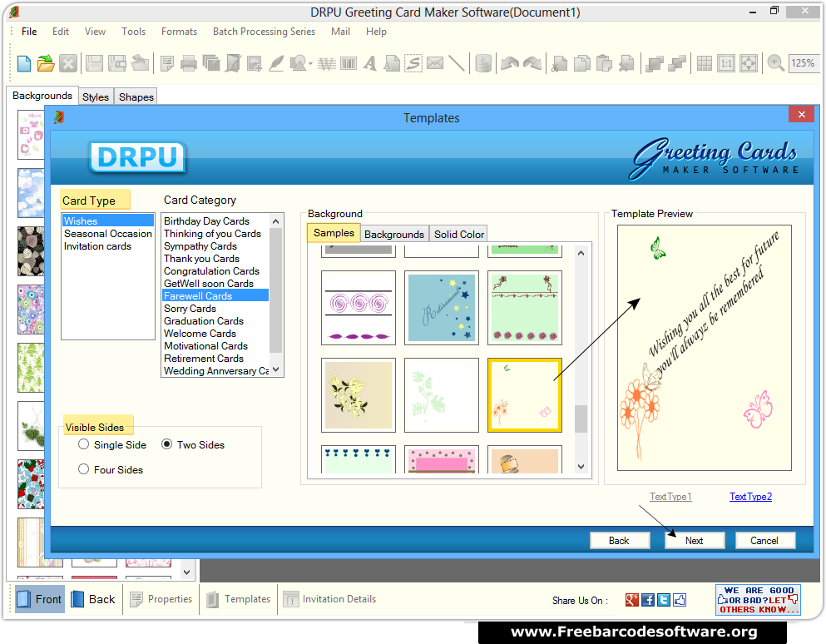Click the 125% zoom level box
The height and width of the screenshot is (644, 826).
803,63
